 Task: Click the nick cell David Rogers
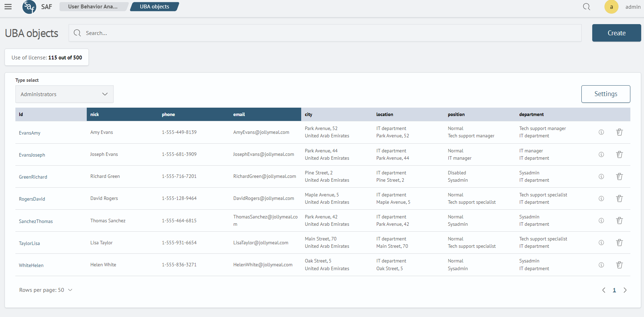[104, 198]
